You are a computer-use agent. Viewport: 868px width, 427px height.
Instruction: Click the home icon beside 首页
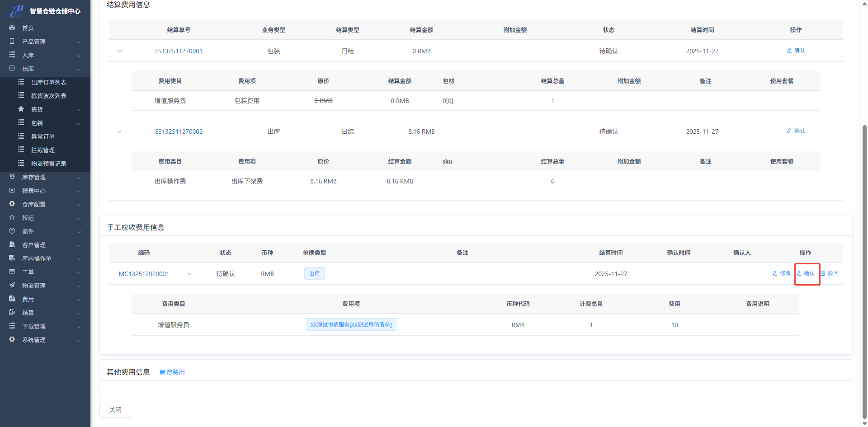click(x=12, y=28)
